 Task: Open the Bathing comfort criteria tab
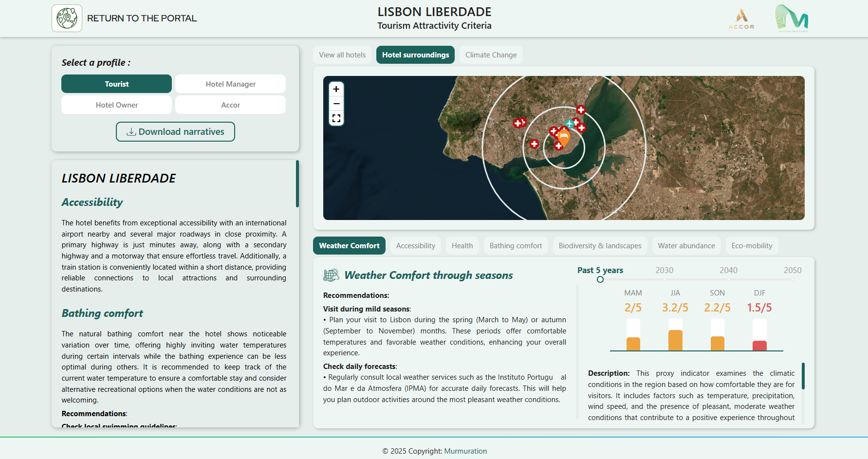tap(516, 246)
